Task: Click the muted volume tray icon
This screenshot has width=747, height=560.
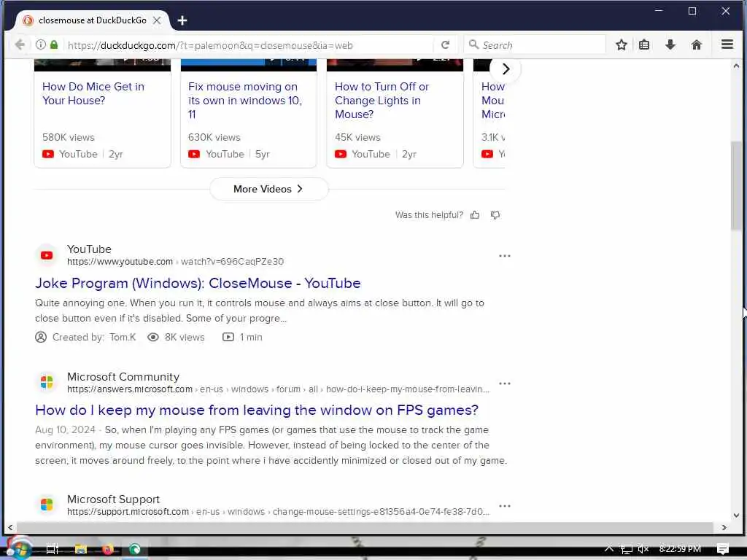Action: 643,549
